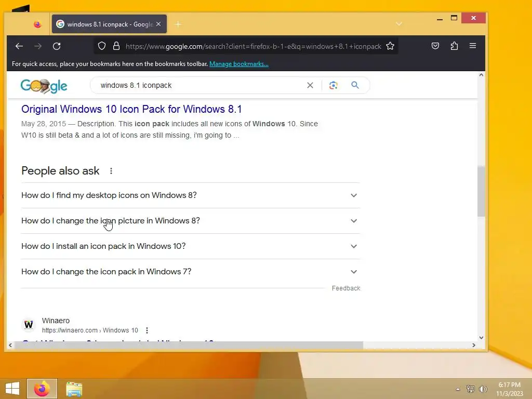Minimize the Firefox window
This screenshot has width=532, height=399.
pos(440,18)
